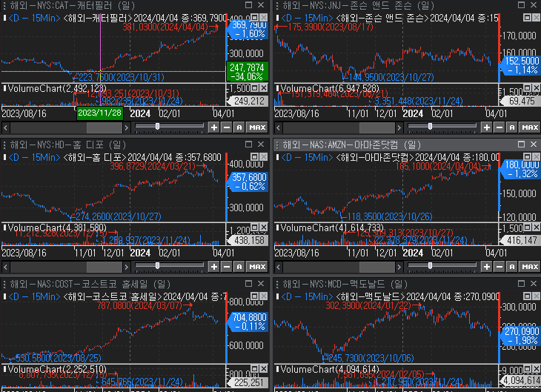
Task: Click the 704.8800 current price tag on COST chart
Action: (248, 322)
